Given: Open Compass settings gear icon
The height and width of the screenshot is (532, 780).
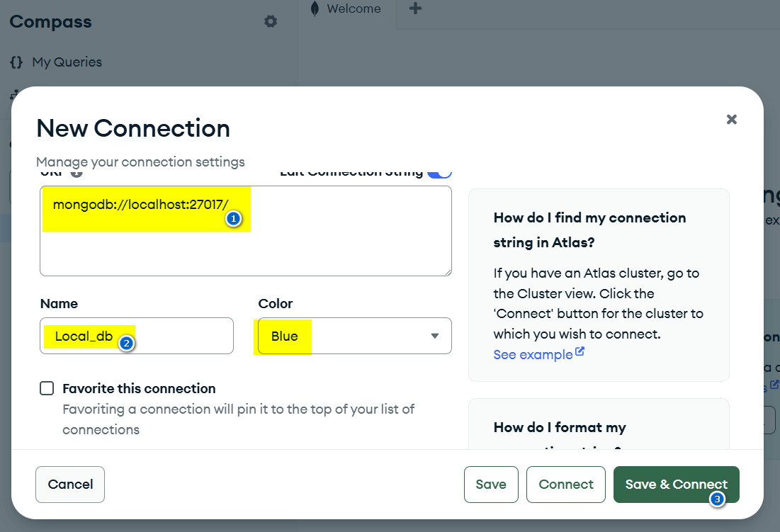Looking at the screenshot, I should click(271, 22).
